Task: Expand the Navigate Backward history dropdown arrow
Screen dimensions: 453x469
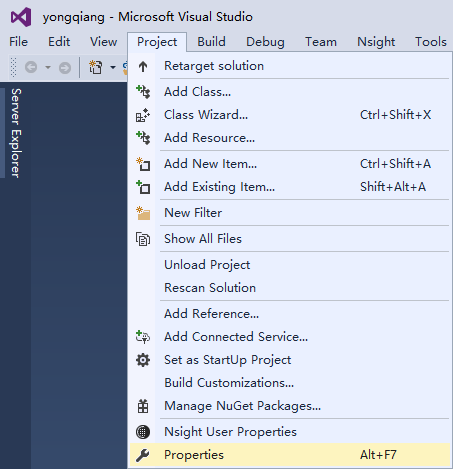Action: [x=48, y=67]
